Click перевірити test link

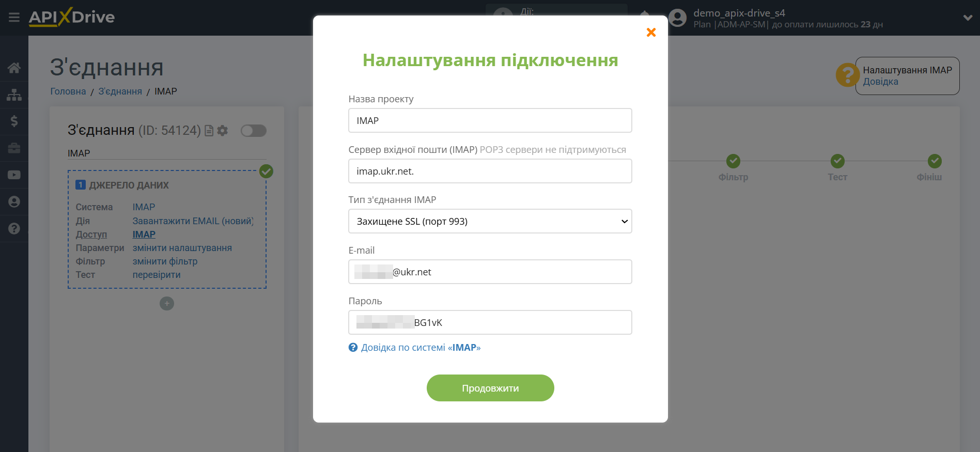point(157,275)
